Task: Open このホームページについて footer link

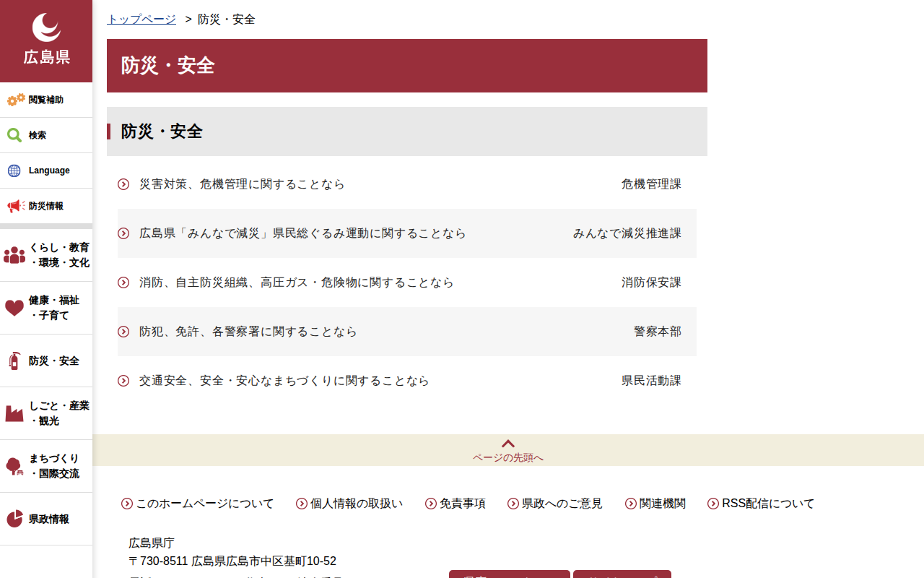Action: [x=205, y=504]
